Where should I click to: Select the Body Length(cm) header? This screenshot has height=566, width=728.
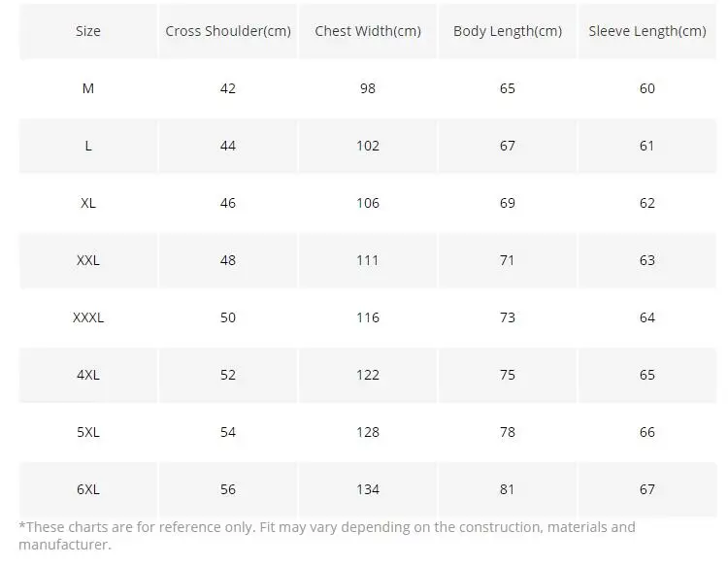click(x=508, y=31)
